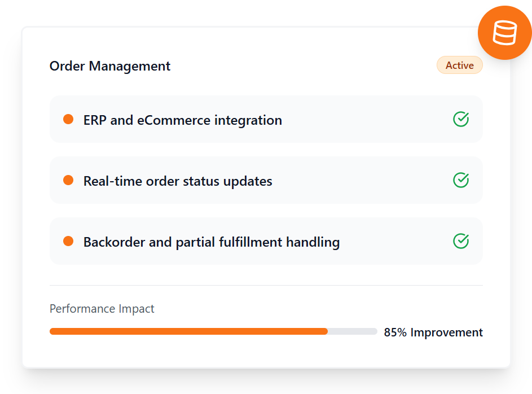Image resolution: width=532 pixels, height=394 pixels.
Task: Select the Backorder and partial fulfillment handling row
Action: [x=395, y=241]
